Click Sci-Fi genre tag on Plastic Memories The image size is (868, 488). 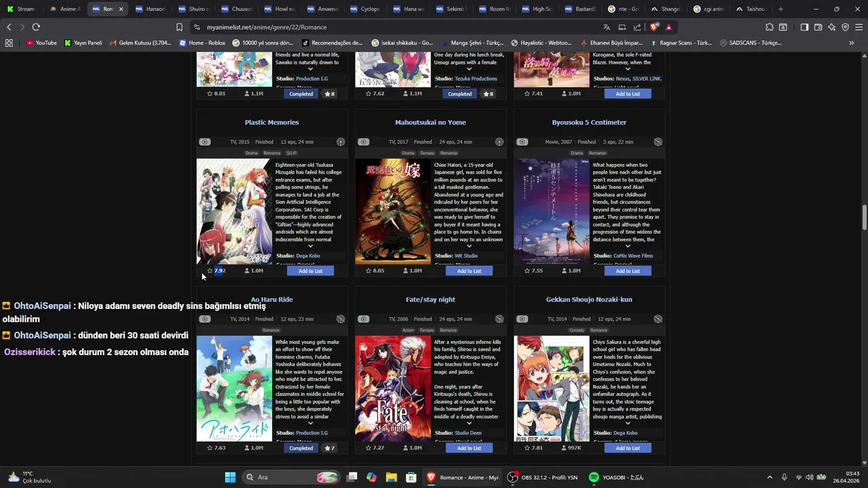tap(292, 153)
